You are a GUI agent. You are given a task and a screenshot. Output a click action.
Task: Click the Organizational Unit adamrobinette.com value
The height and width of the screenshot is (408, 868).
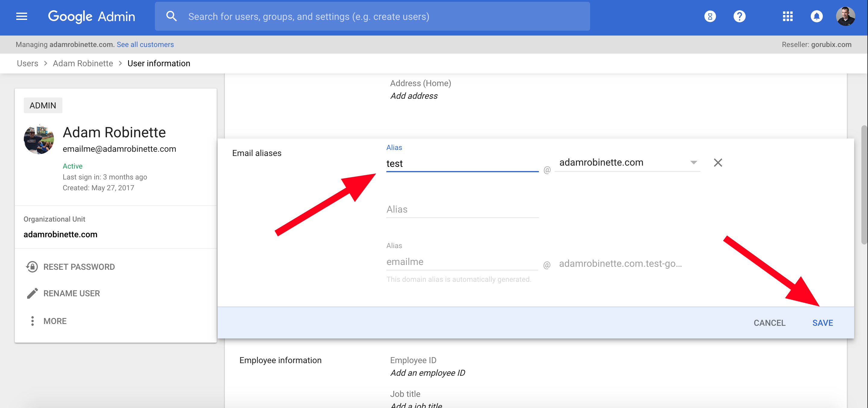60,234
